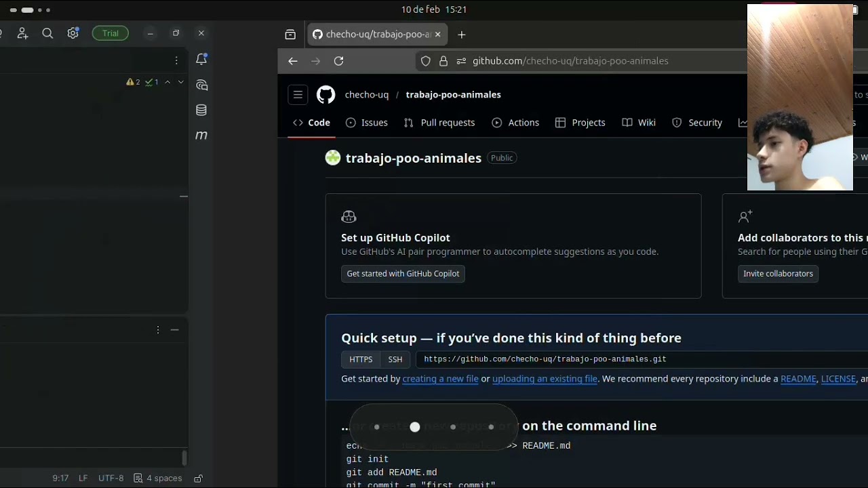Close the GitHub browser tab

tap(437, 35)
